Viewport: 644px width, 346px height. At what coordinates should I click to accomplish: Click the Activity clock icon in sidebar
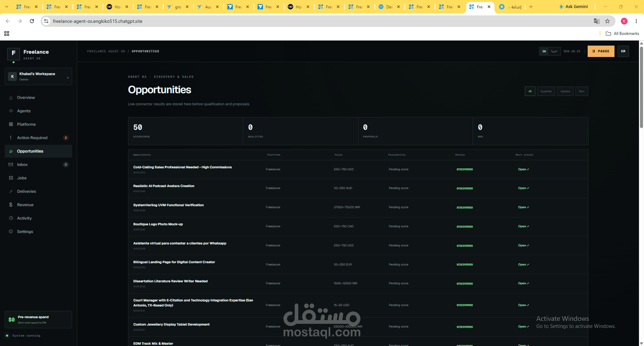pos(11,218)
